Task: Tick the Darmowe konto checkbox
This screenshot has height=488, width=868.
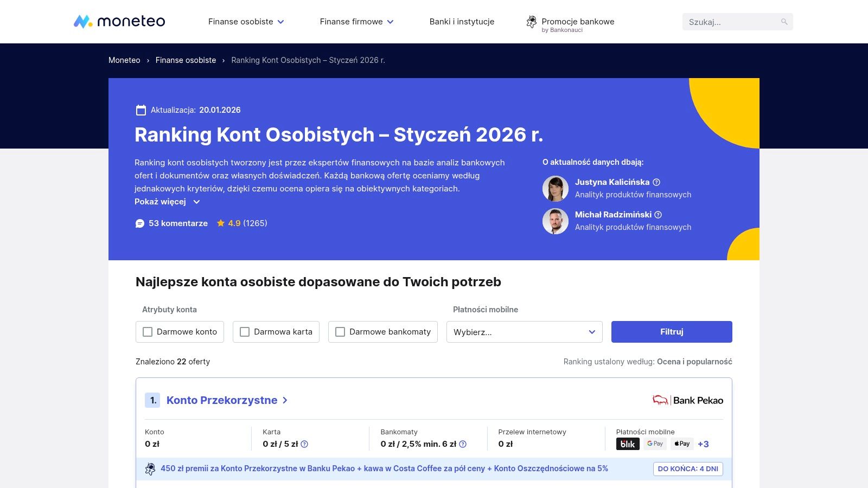Action: [x=148, y=332]
